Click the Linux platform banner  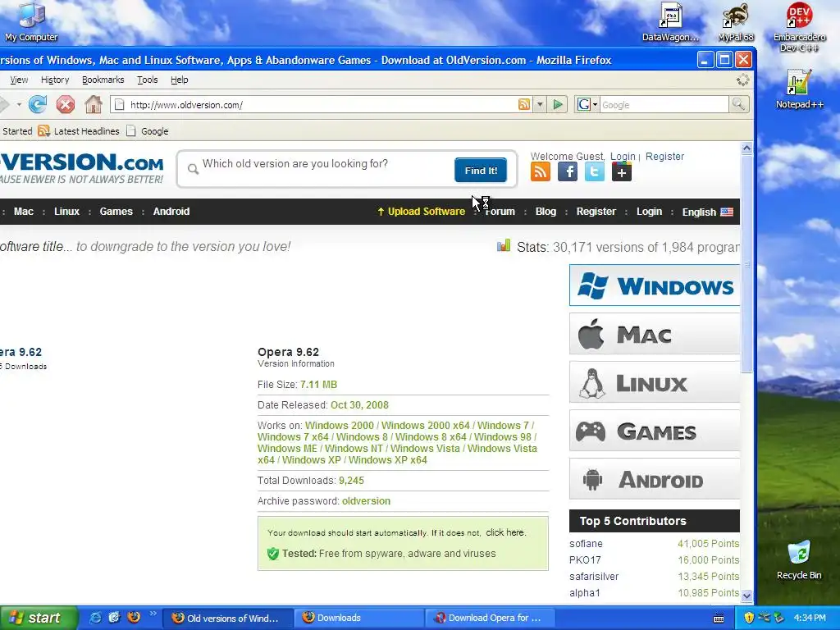tap(654, 382)
